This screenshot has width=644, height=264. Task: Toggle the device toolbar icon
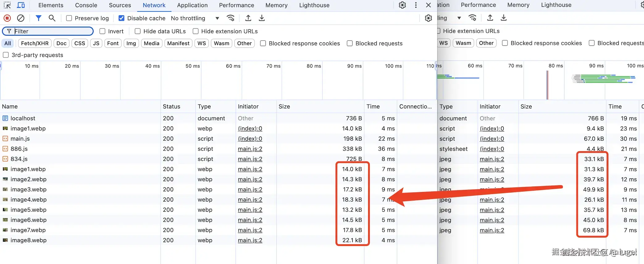tap(21, 5)
